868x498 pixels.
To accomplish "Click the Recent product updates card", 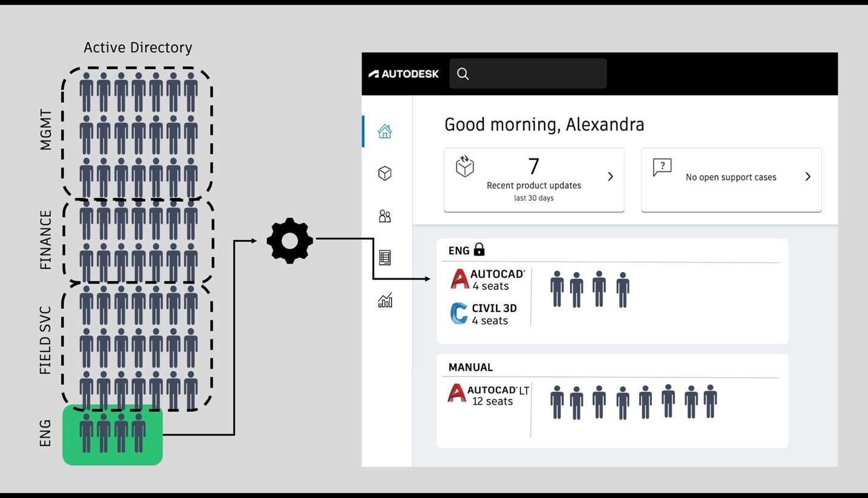I will tap(533, 179).
